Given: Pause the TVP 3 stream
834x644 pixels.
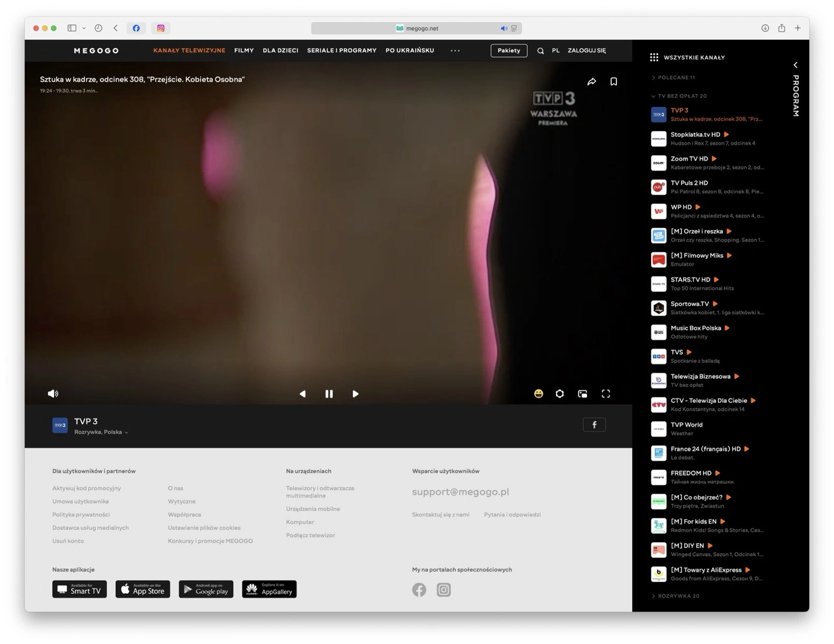Looking at the screenshot, I should point(329,394).
